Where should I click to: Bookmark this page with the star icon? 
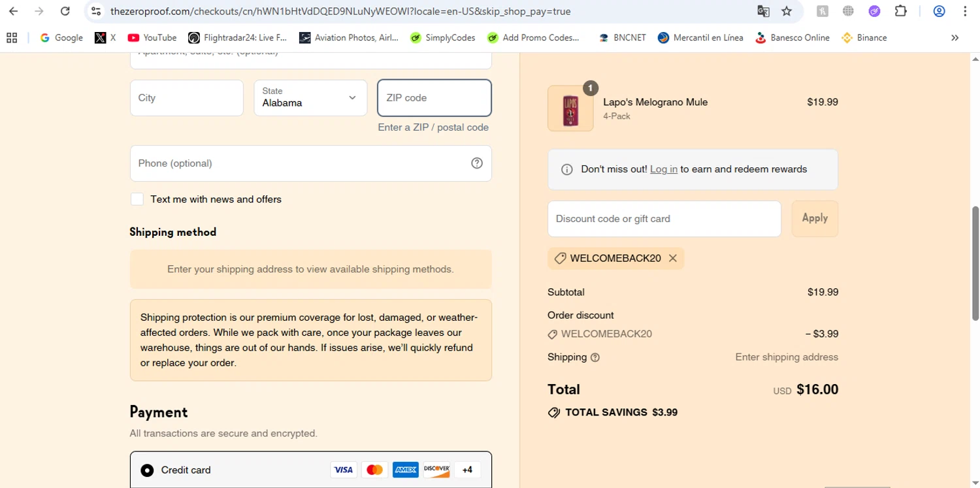point(787,11)
